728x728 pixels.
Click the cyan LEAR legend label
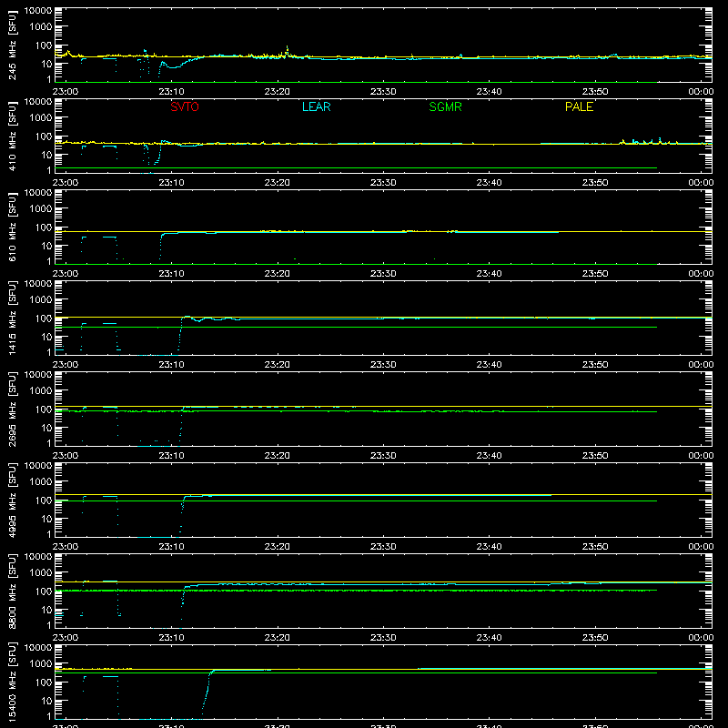[316, 106]
